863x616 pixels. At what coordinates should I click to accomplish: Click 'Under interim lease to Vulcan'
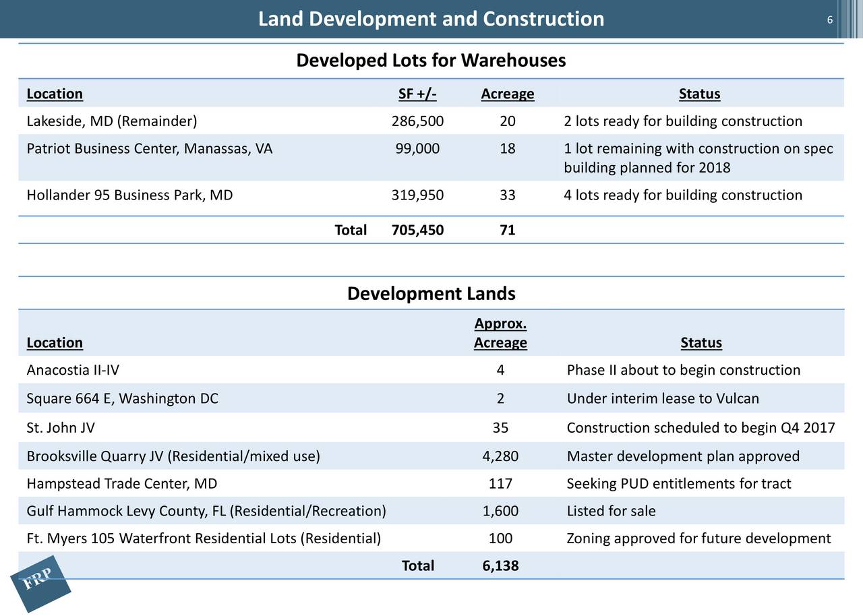click(x=663, y=399)
